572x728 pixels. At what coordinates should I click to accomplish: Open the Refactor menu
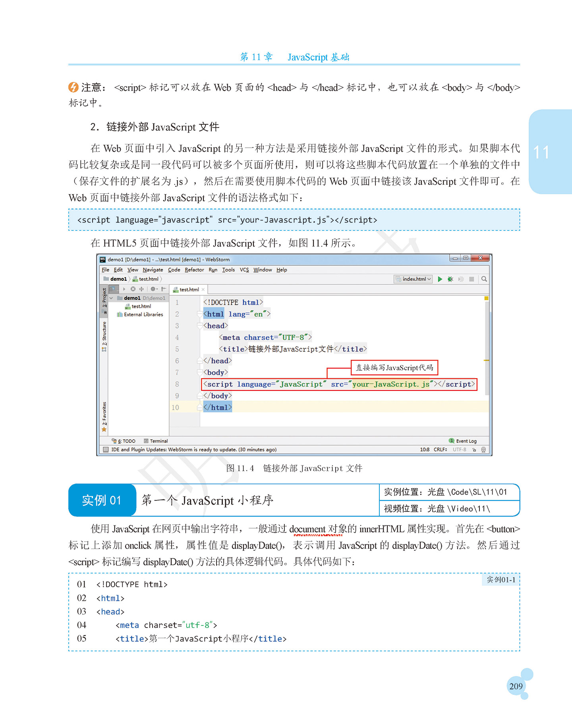(x=194, y=270)
